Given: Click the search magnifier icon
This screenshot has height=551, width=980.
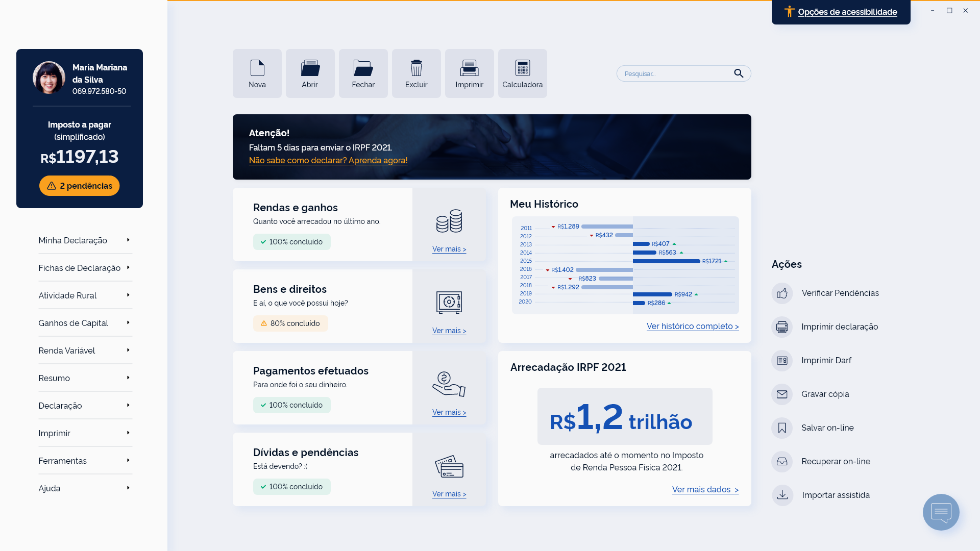Looking at the screenshot, I should pos(739,73).
